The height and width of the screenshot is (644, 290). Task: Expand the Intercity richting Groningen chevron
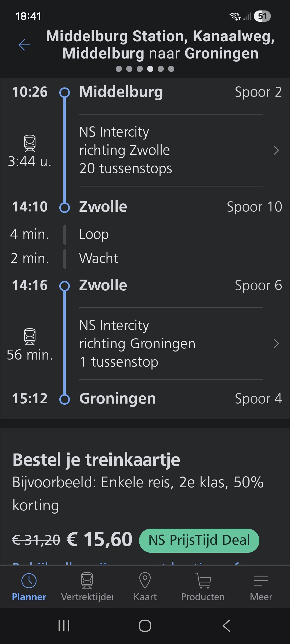[276, 344]
